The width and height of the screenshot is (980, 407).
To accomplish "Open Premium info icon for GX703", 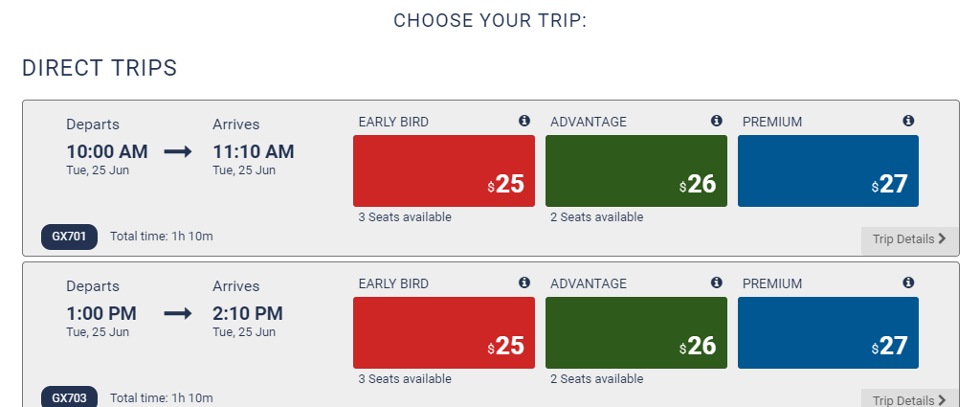I will tap(908, 283).
